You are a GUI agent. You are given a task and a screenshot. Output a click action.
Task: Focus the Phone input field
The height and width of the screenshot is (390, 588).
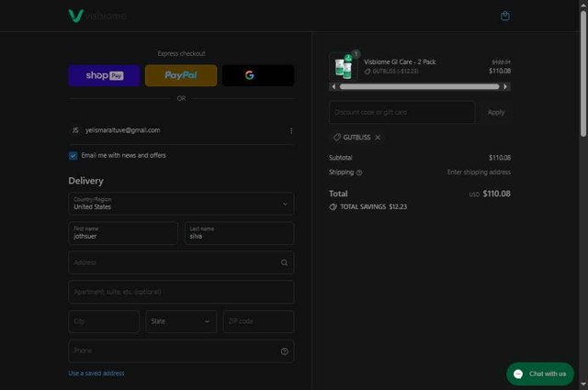click(181, 351)
